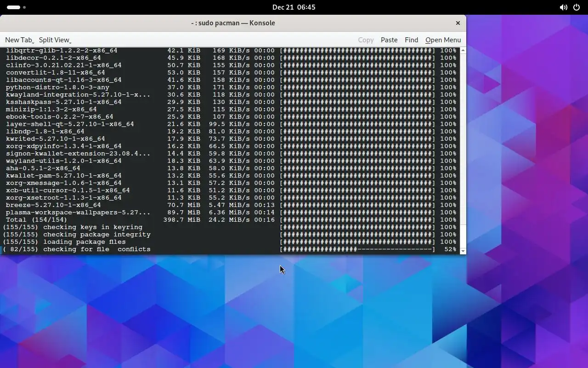
Task: Click the libqrtr-glib-1.2.2-2-x86_64 line
Action: point(231,51)
